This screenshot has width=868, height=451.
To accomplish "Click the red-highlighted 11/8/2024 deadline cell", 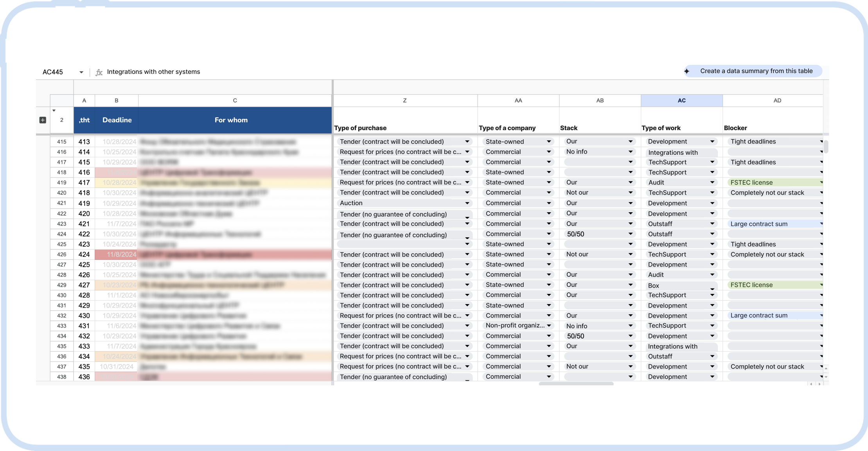I will [117, 254].
